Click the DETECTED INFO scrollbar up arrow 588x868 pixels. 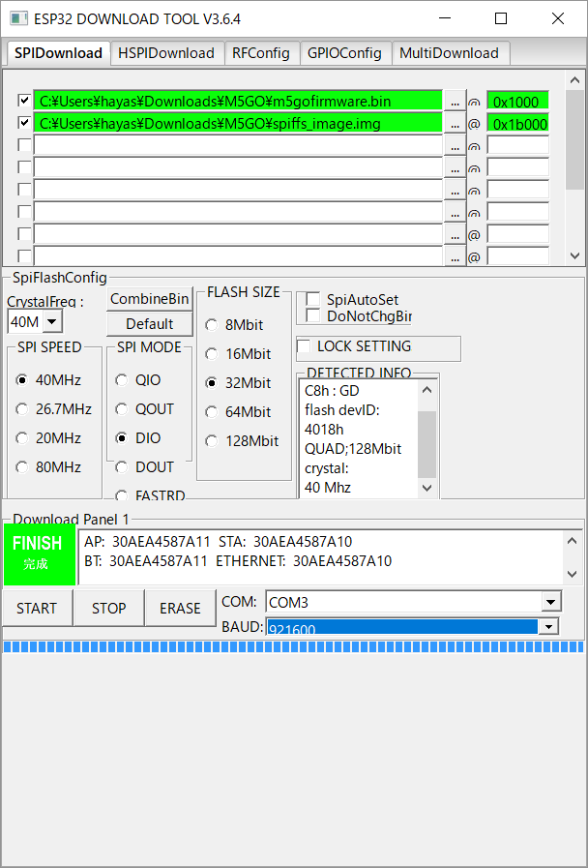(x=427, y=390)
